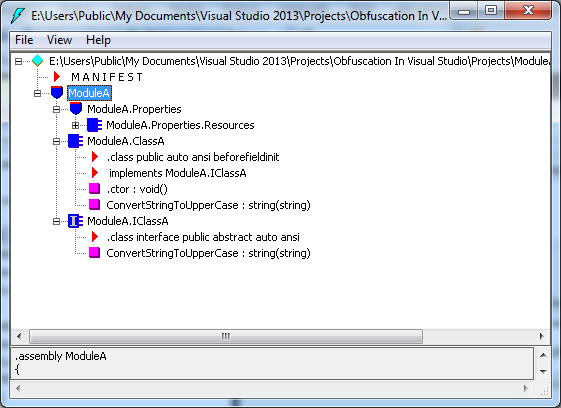Click tree view scroll left arrow
561x408 pixels.
click(19, 336)
